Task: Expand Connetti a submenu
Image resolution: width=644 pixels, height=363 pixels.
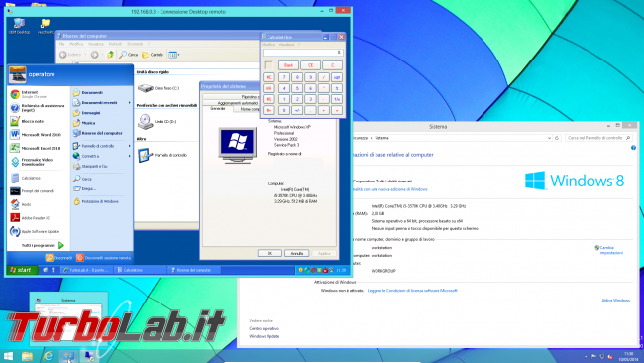Action: (130, 156)
